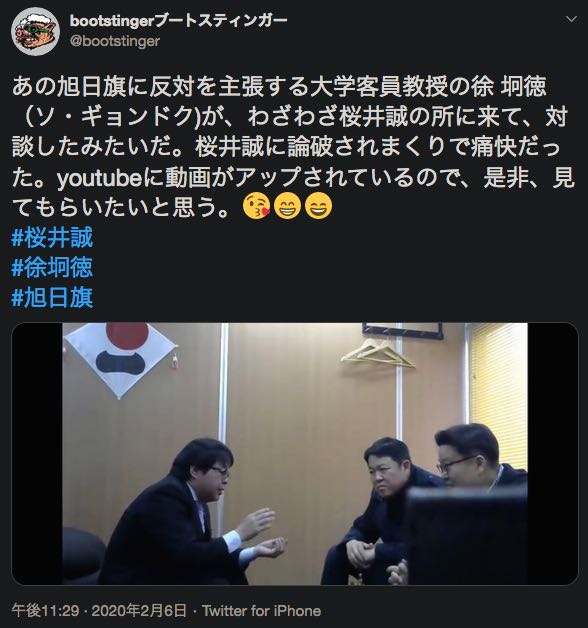This screenshot has height=628, width=588.
Task: Open hashtag #徐垌徳
Action: (x=52, y=268)
